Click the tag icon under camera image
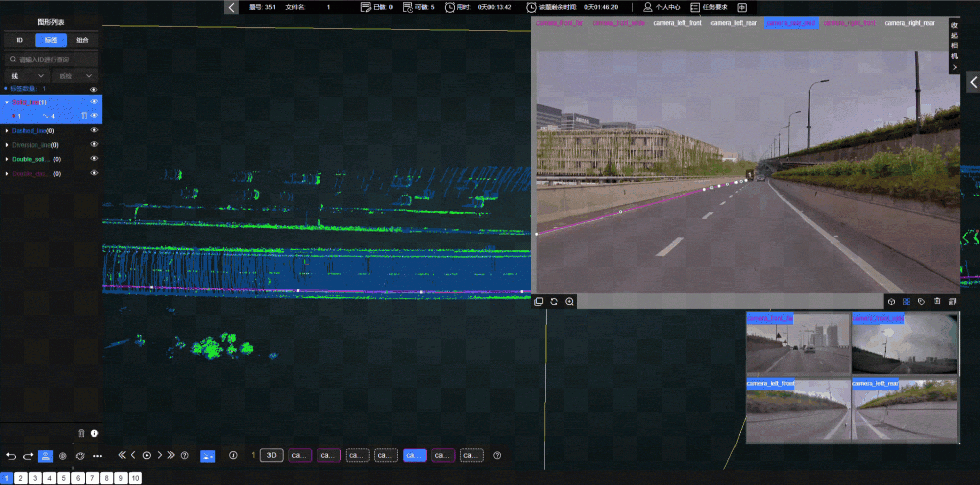 pyautogui.click(x=921, y=302)
